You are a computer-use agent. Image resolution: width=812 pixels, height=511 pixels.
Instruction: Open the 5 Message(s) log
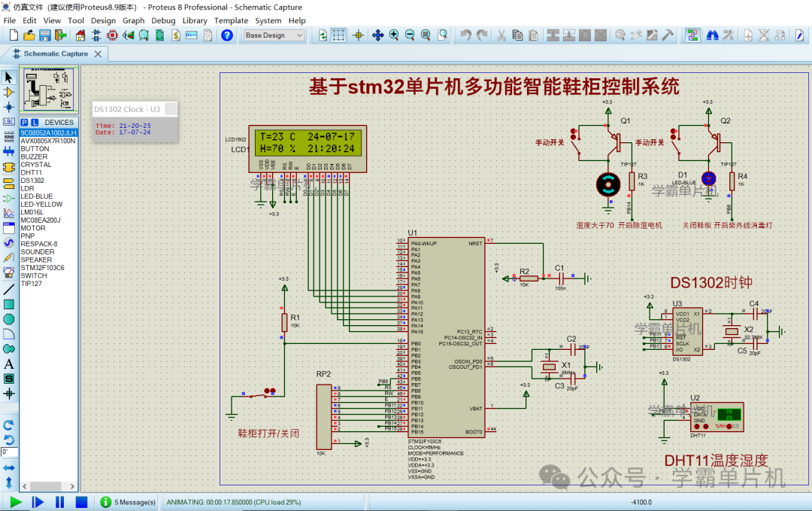click(x=128, y=502)
